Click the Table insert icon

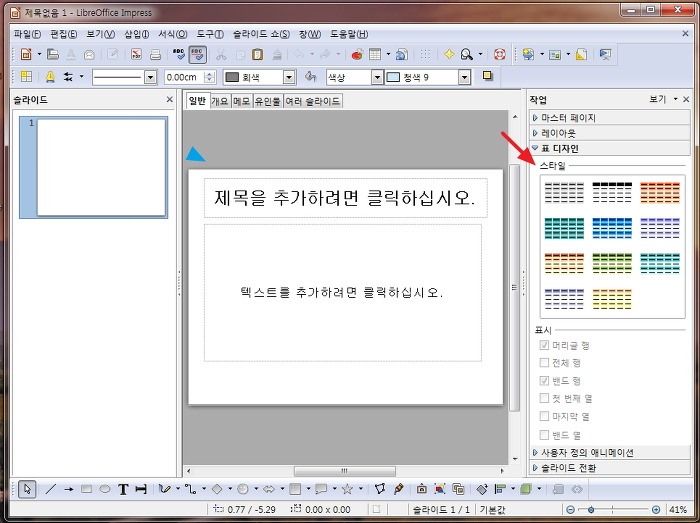[375, 54]
